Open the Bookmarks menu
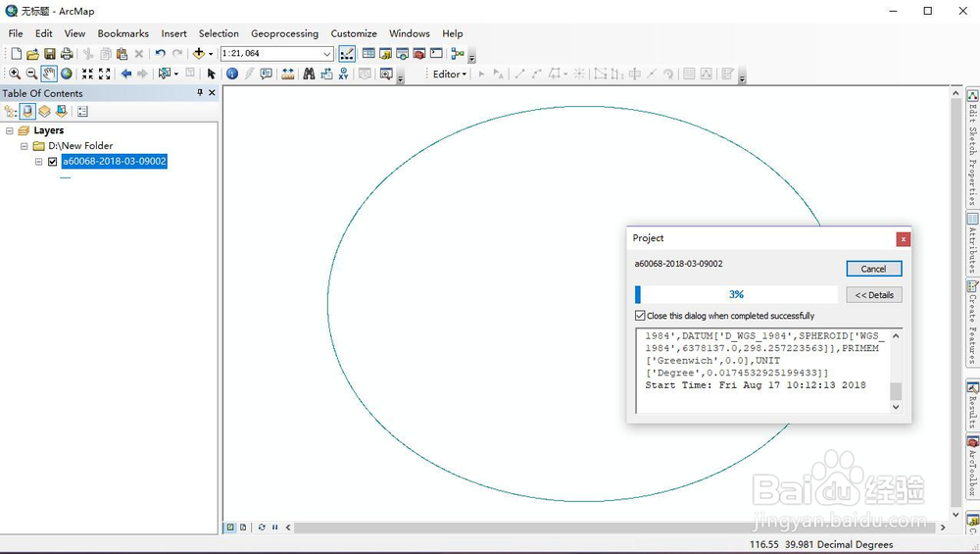This screenshot has width=980, height=554. tap(123, 33)
